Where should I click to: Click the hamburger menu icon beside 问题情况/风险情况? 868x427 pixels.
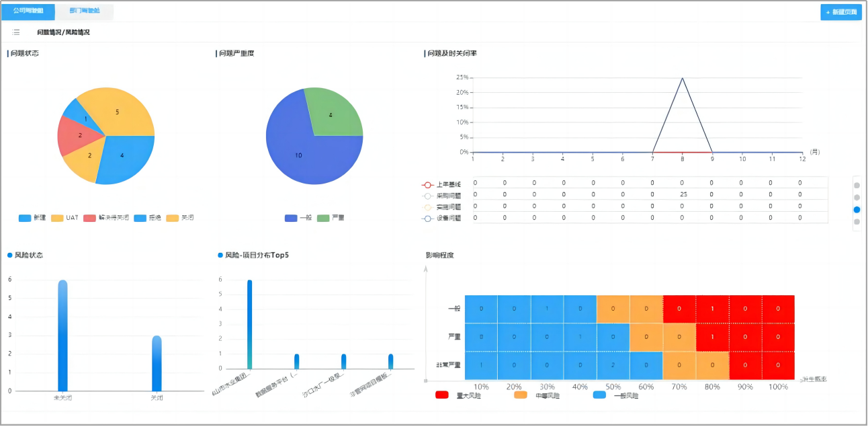16,32
